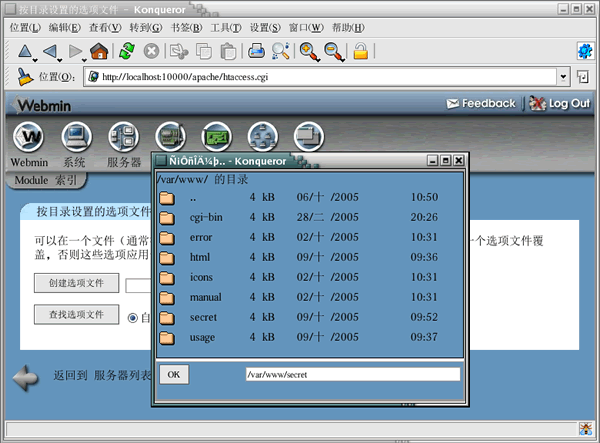Image resolution: width=600 pixels, height=443 pixels.
Task: Click the Up navigation arrow icon
Action: point(25,51)
